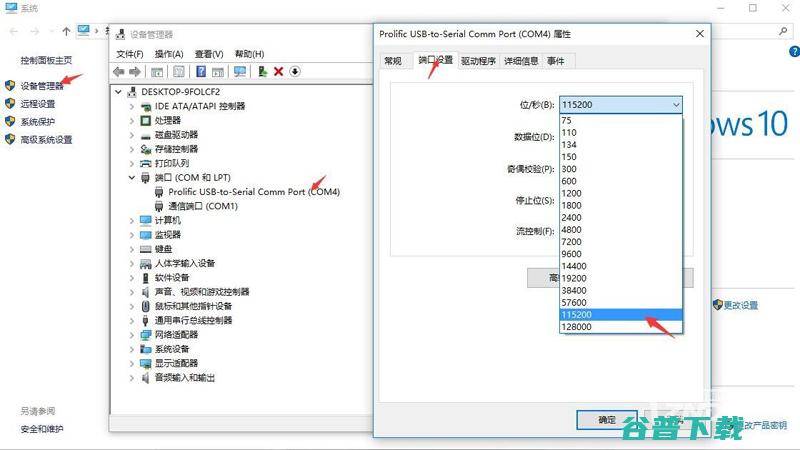The height and width of the screenshot is (450, 800).
Task: Click the red X Uninstall device icon
Action: tap(279, 71)
